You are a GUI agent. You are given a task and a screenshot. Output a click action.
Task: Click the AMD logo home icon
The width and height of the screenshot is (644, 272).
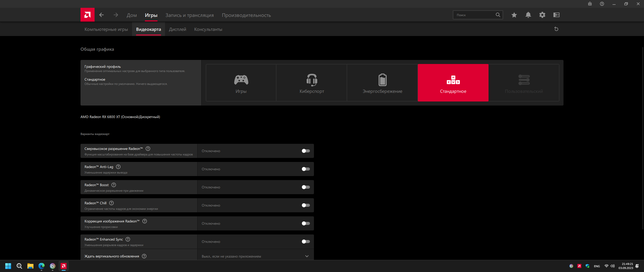click(x=87, y=15)
